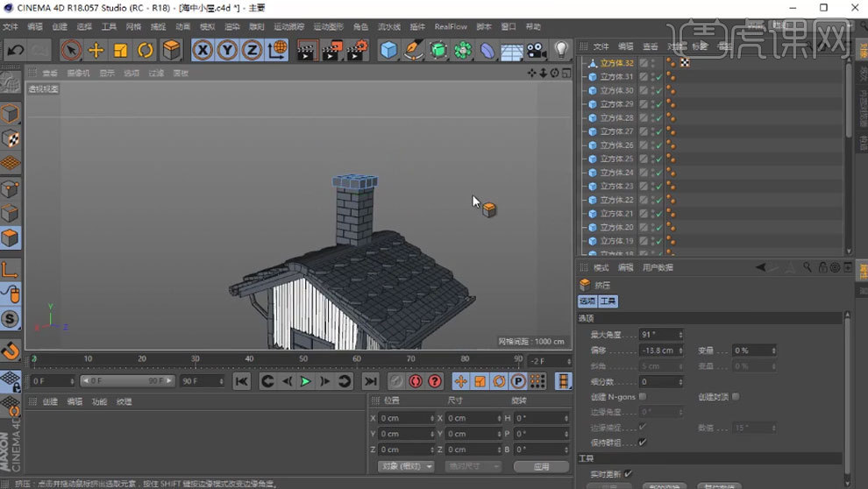868x489 pixels.
Task: Select the Move tool in the toolbar
Action: [x=96, y=51]
